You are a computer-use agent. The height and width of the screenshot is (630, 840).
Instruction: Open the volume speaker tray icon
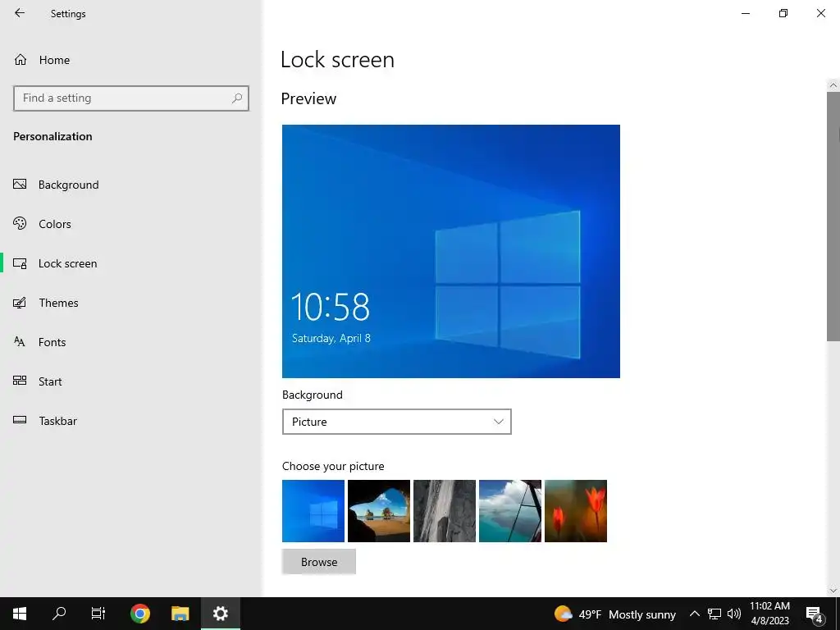(734, 614)
